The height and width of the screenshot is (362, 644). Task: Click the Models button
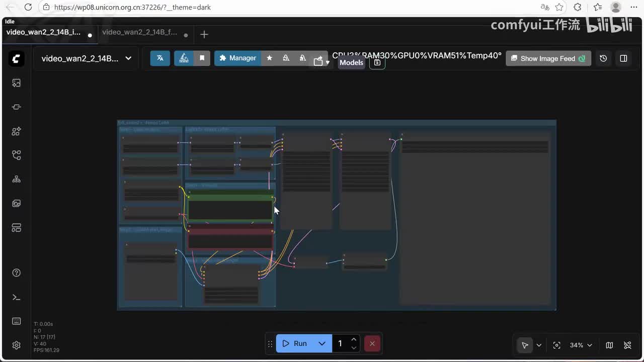coord(351,62)
